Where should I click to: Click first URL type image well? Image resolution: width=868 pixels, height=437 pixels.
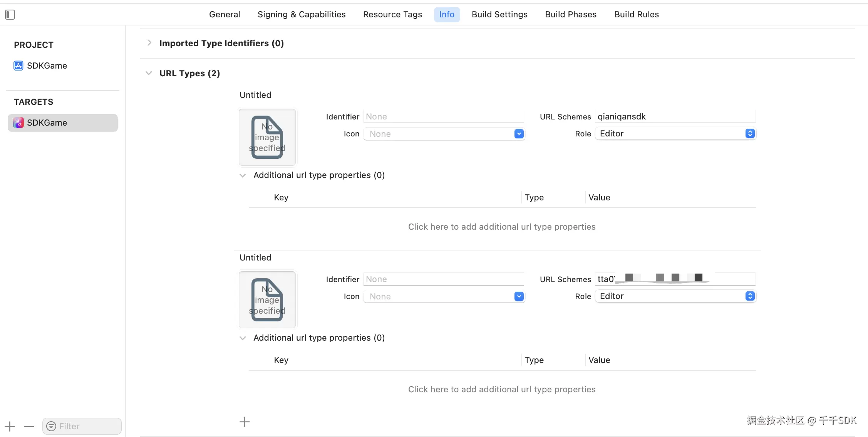[267, 137]
